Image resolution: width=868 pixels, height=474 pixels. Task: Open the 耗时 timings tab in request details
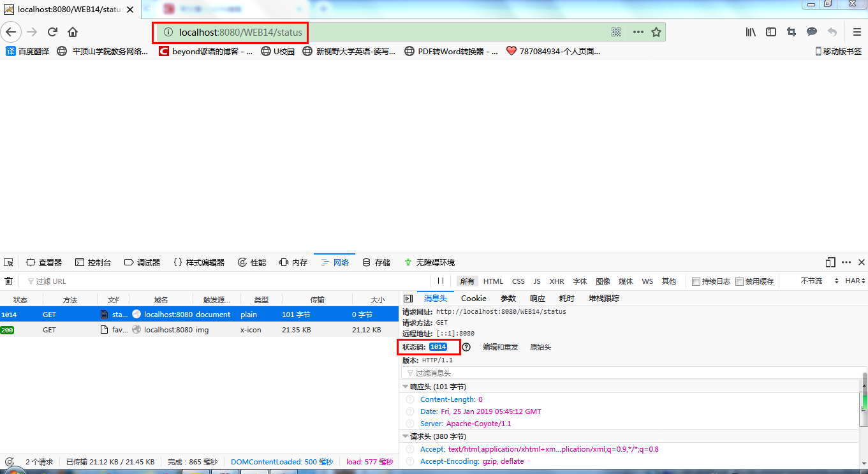click(566, 299)
